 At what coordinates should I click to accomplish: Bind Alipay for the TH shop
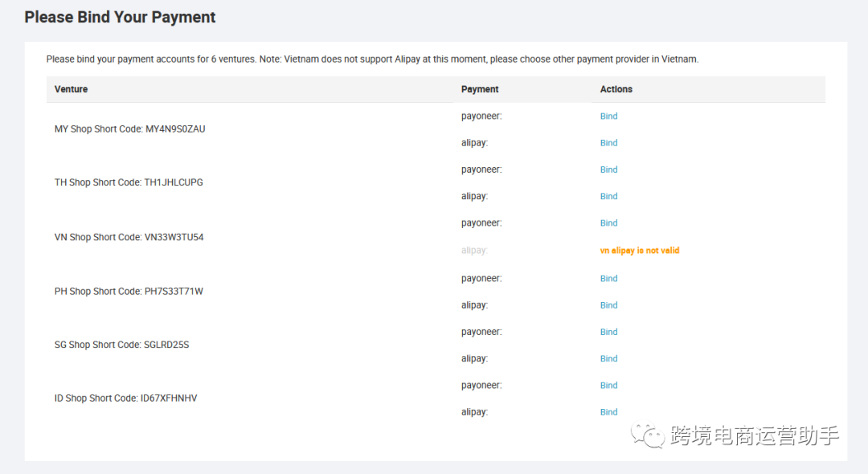point(608,196)
